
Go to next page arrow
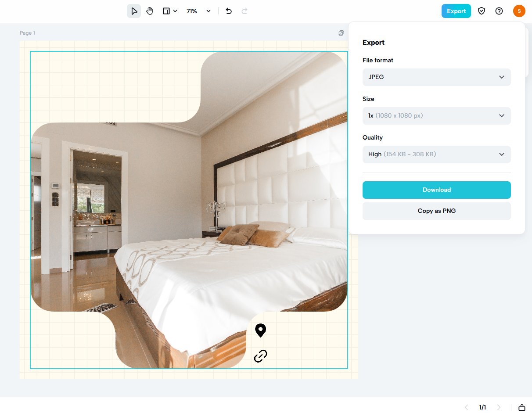499,407
